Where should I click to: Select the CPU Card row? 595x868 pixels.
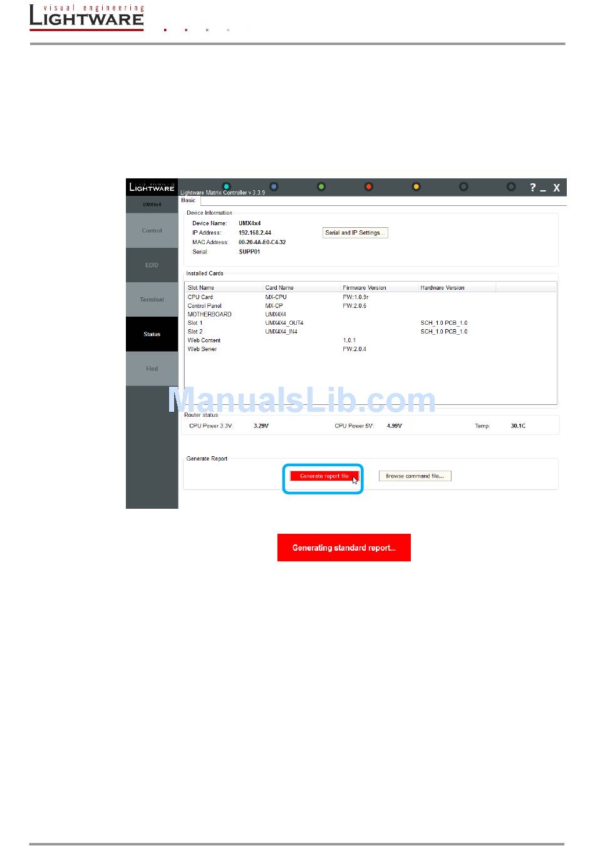pos(371,297)
